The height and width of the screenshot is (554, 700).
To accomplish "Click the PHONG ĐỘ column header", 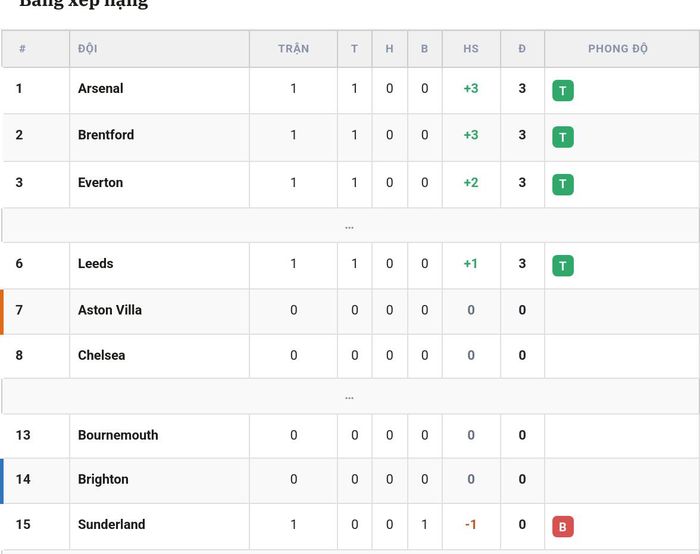I will coord(617,49).
